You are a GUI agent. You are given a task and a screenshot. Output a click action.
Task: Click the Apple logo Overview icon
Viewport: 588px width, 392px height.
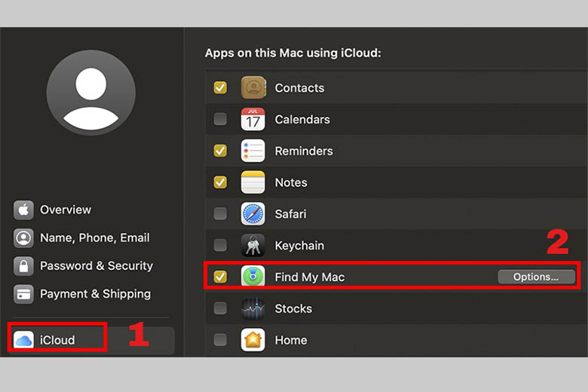23,210
